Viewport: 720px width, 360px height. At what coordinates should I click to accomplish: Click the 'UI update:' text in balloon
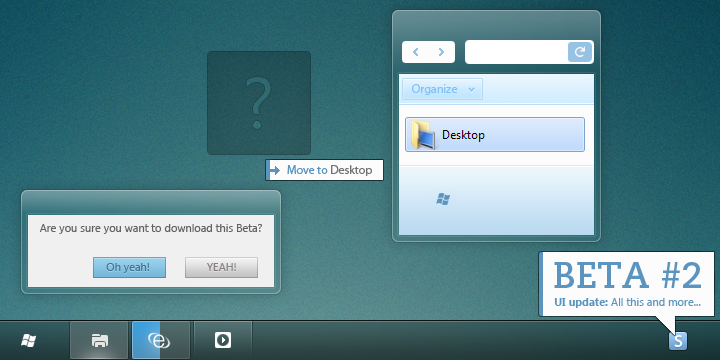581,302
